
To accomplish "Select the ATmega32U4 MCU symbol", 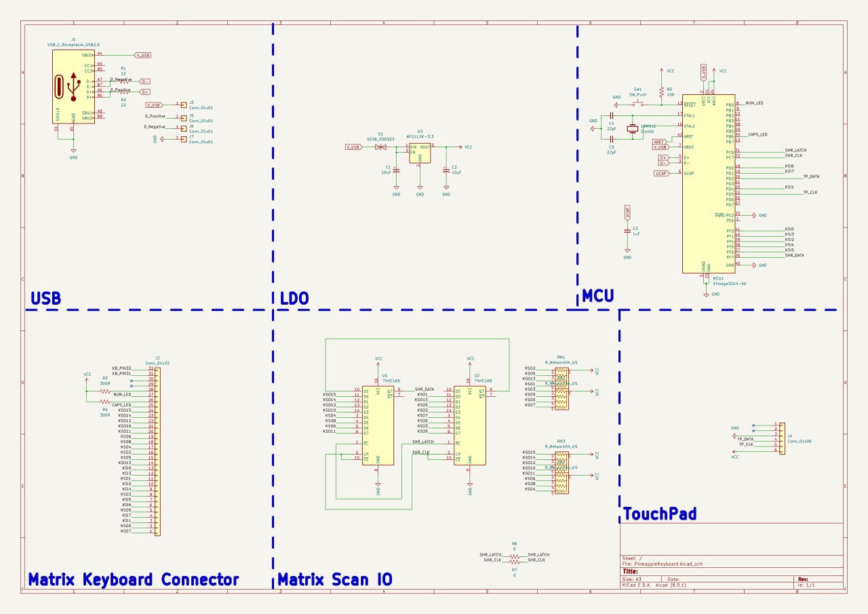I will (708, 183).
